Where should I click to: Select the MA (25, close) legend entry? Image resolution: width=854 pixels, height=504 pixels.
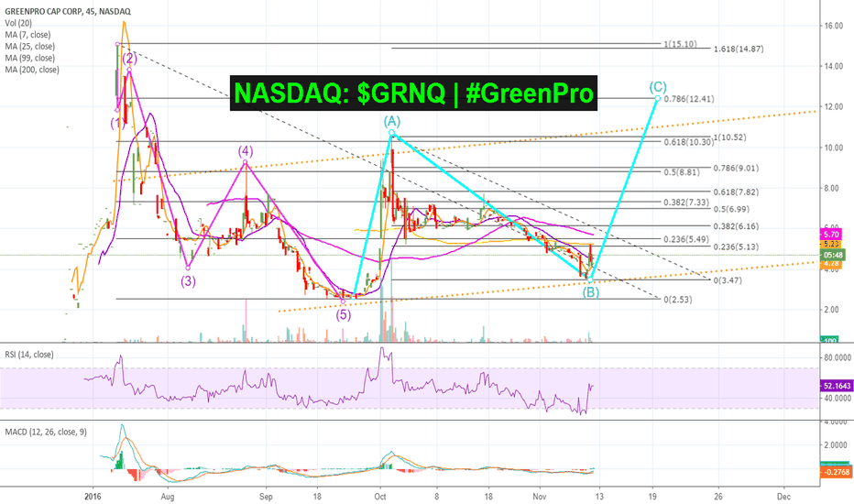pos(30,47)
